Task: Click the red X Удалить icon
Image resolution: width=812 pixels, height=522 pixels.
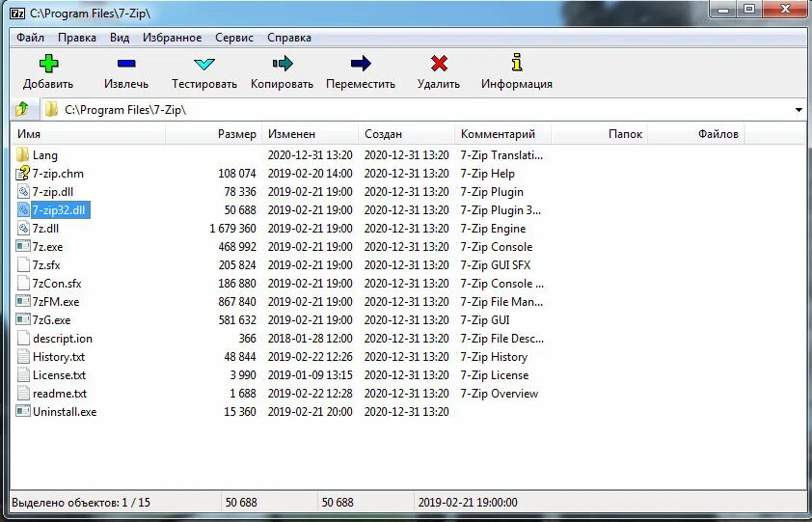Action: click(x=439, y=64)
